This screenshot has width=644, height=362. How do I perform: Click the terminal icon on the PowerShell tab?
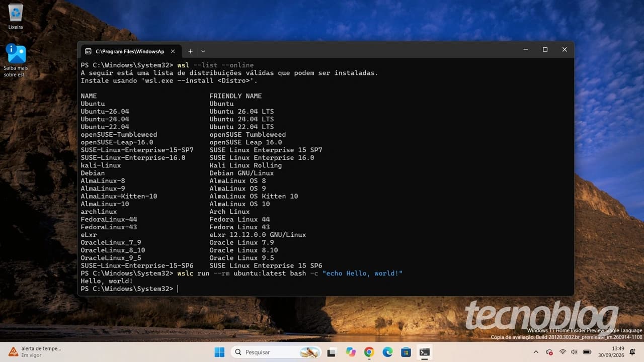click(x=89, y=51)
